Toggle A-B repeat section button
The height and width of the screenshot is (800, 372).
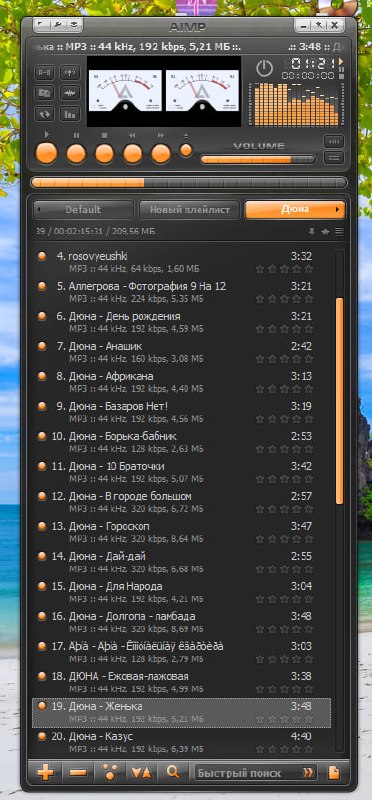[44, 72]
